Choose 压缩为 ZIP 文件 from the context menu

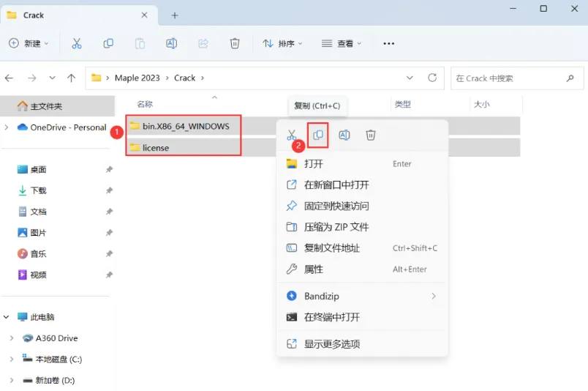point(362,227)
